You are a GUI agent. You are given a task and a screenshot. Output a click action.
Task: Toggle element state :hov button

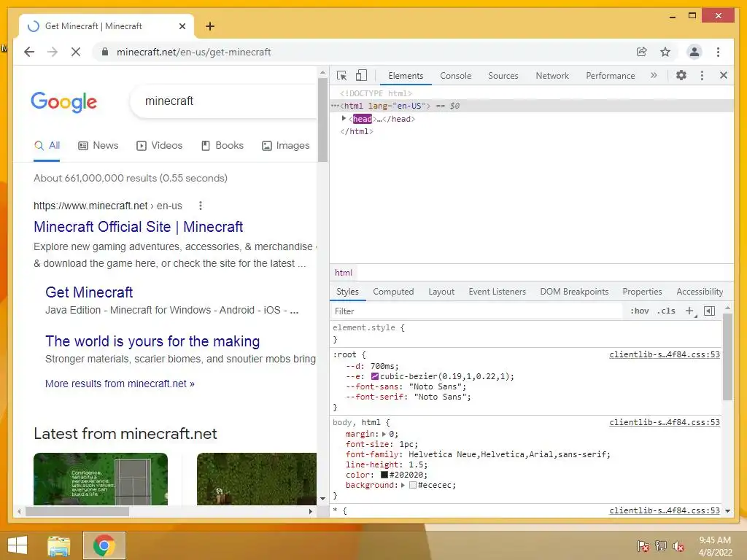pos(639,311)
